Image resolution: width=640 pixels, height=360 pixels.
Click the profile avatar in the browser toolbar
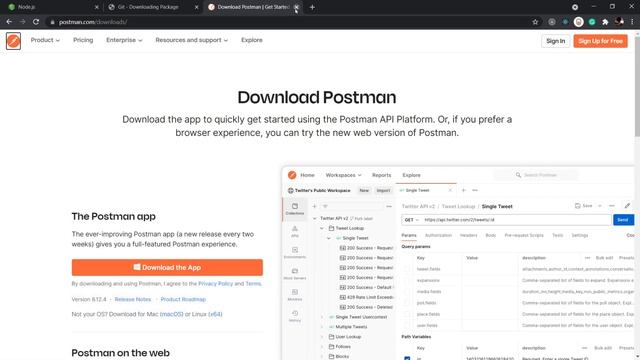[619, 22]
